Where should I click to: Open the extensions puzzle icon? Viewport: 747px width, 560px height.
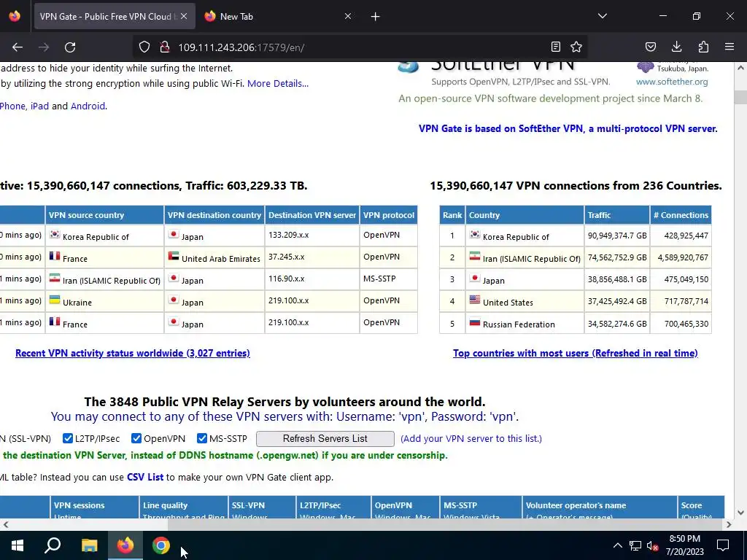[703, 47]
